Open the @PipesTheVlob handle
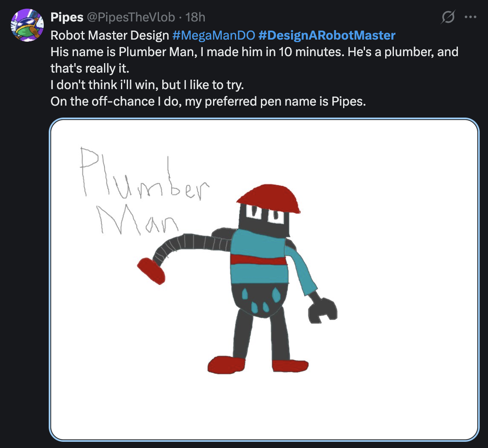 [x=131, y=17]
